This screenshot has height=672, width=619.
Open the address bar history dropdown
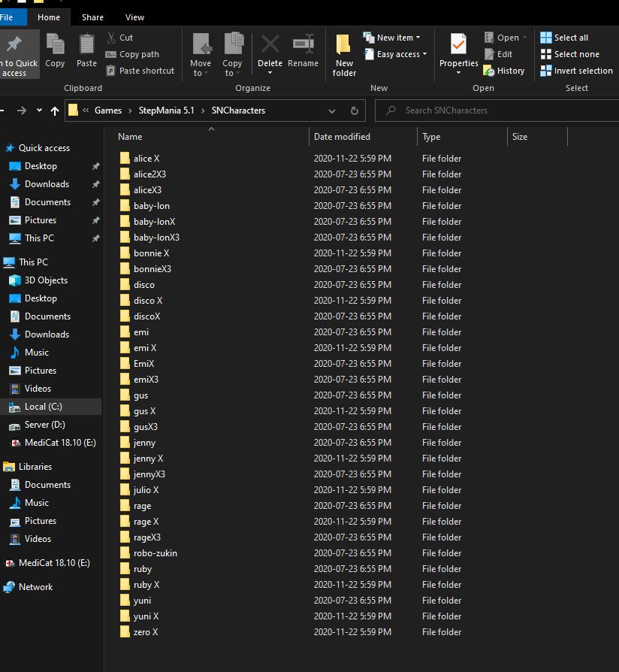tap(332, 111)
